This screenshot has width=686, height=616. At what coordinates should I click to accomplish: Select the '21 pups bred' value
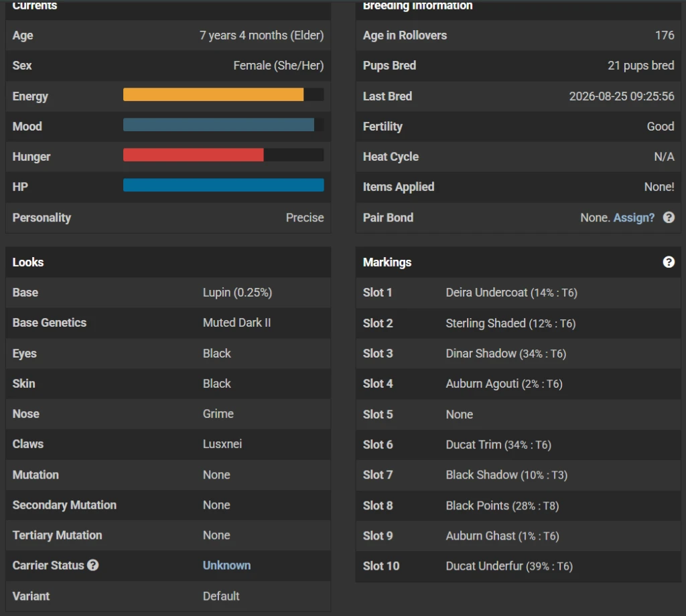coord(641,66)
